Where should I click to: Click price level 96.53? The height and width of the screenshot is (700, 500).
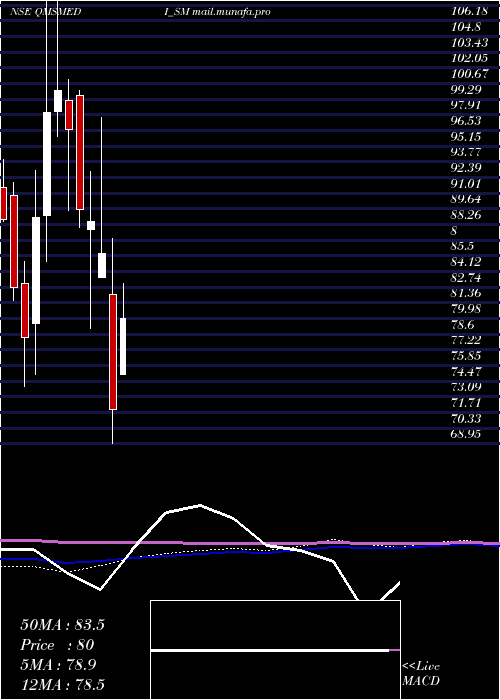[x=466, y=121]
